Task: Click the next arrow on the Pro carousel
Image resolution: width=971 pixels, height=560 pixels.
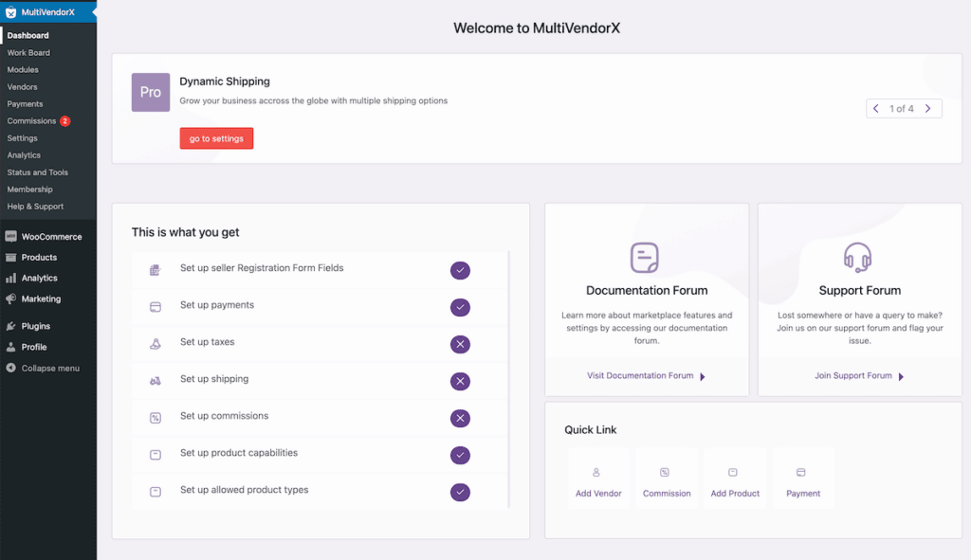Action: coord(930,108)
